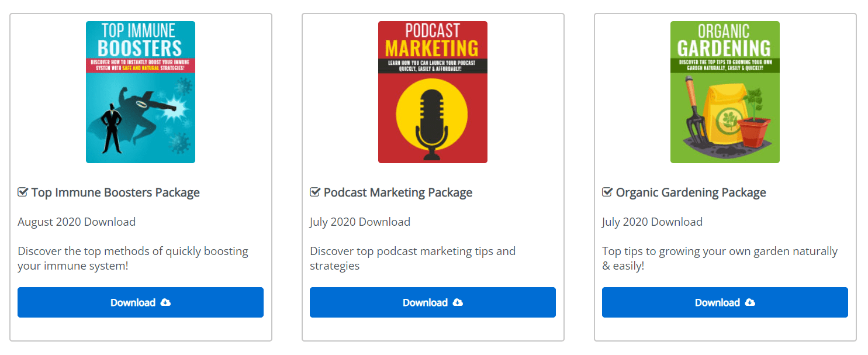This screenshot has height=355, width=868.
Task: Click July 2020 Download text under Podcast Marketing
Action: point(360,222)
